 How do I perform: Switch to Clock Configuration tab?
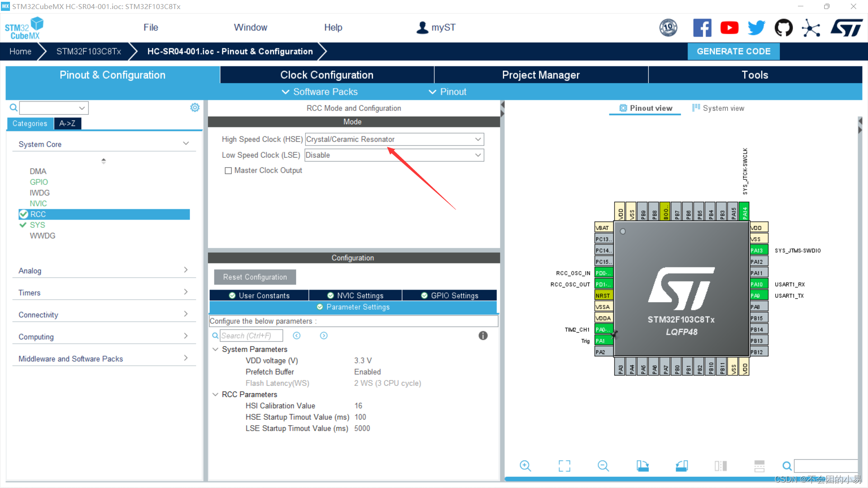pos(326,75)
